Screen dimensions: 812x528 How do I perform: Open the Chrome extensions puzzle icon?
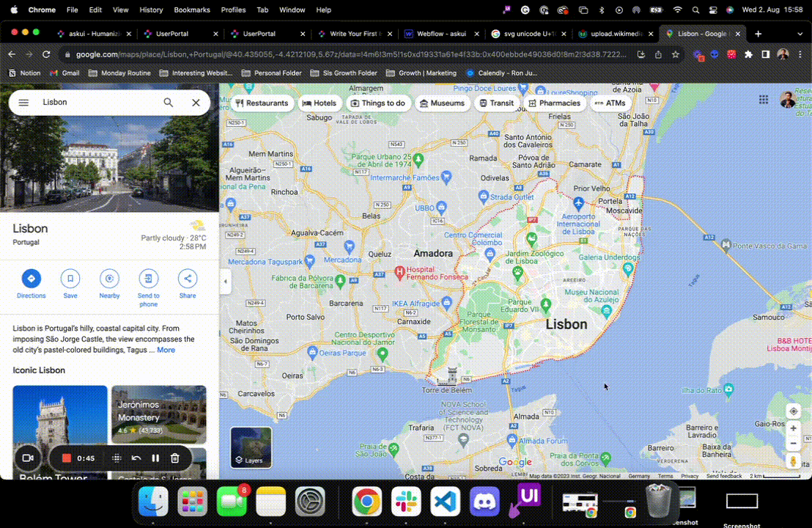point(748,54)
